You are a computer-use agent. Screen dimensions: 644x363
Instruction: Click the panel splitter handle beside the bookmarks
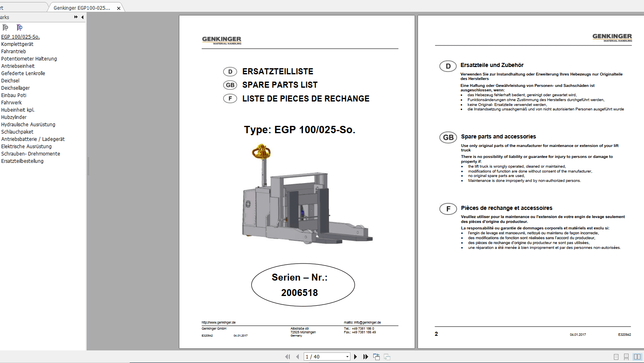[x=88, y=166]
